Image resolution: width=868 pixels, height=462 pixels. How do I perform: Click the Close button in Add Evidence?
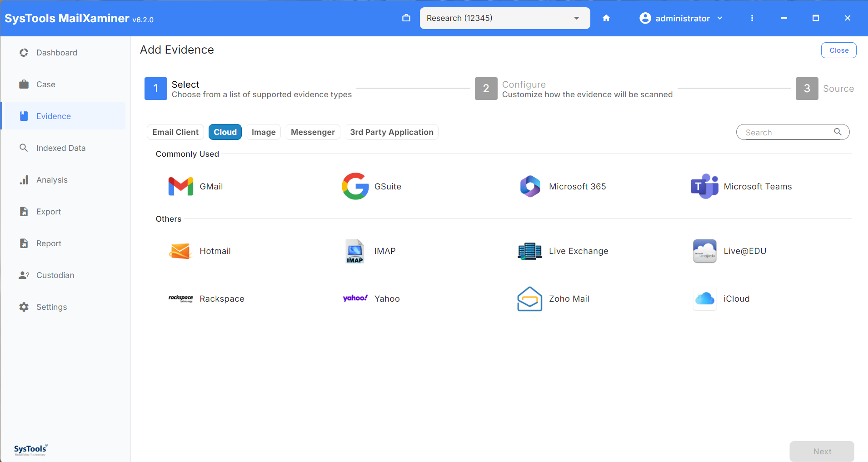point(839,50)
